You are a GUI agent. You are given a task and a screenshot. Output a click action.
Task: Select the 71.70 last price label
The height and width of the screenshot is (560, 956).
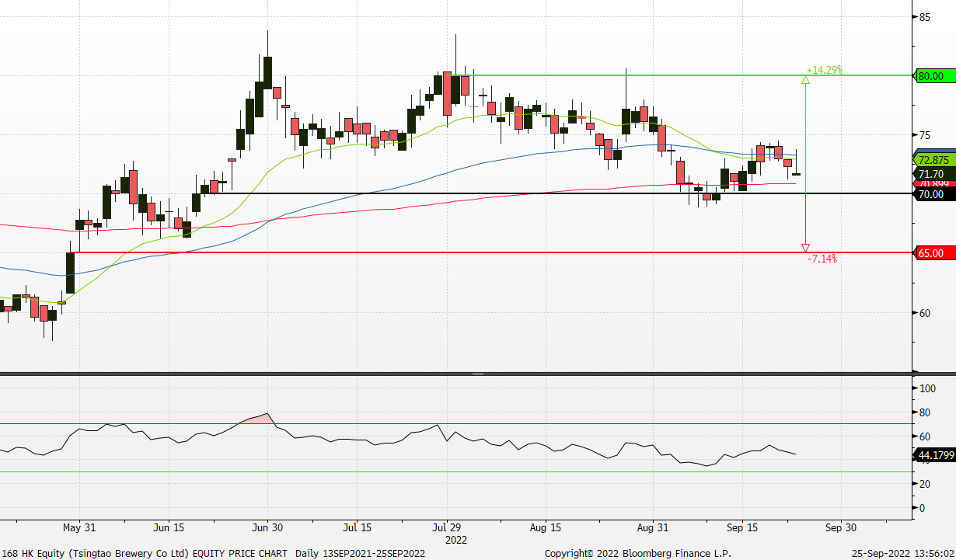pyautogui.click(x=933, y=173)
